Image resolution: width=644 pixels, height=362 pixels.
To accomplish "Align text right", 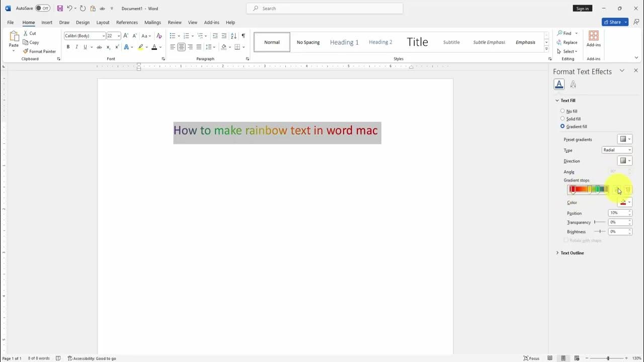I will (190, 47).
